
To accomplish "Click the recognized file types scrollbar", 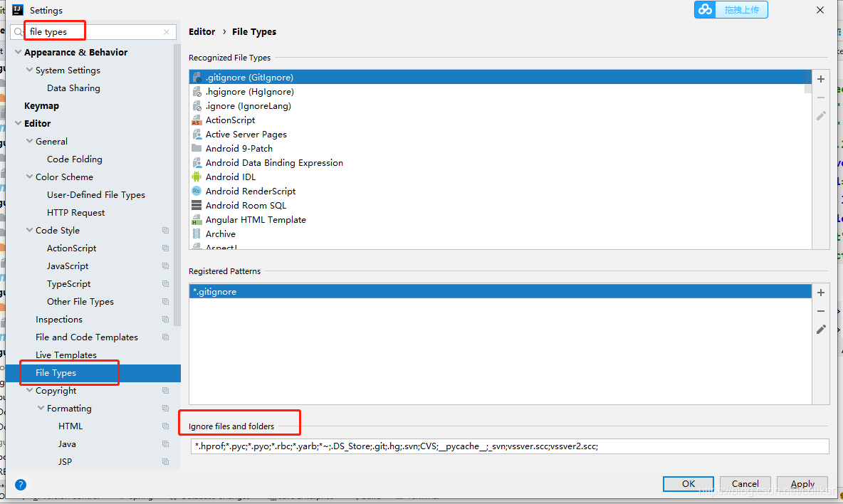I will point(807,82).
